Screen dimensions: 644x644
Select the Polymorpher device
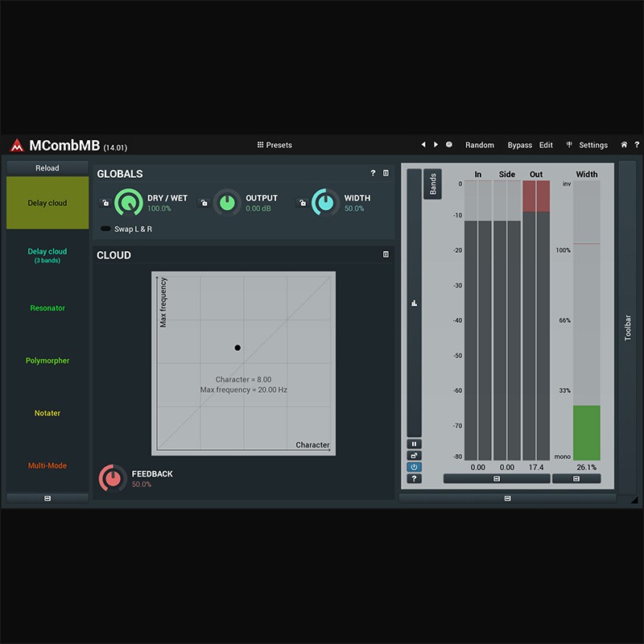(47, 361)
